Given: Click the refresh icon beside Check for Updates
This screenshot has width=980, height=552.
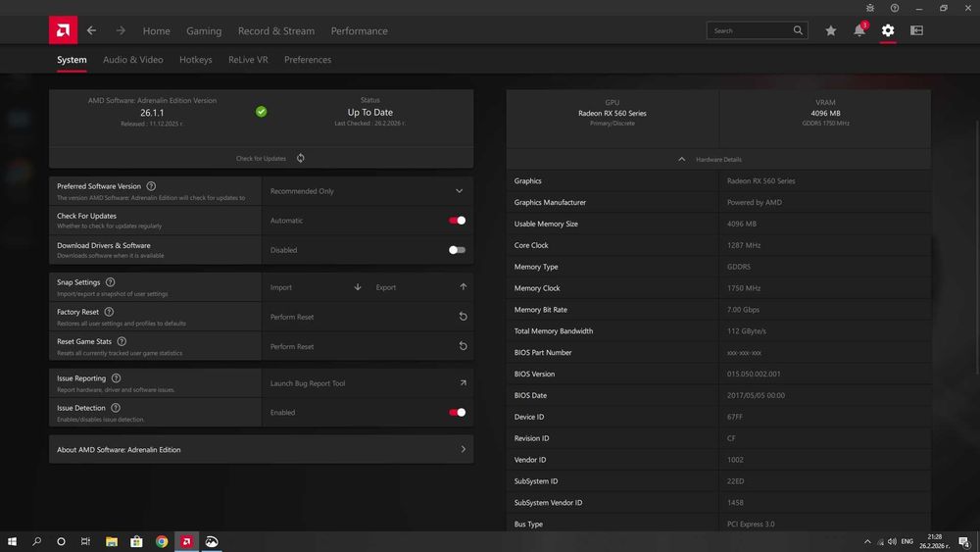Looking at the screenshot, I should (300, 158).
